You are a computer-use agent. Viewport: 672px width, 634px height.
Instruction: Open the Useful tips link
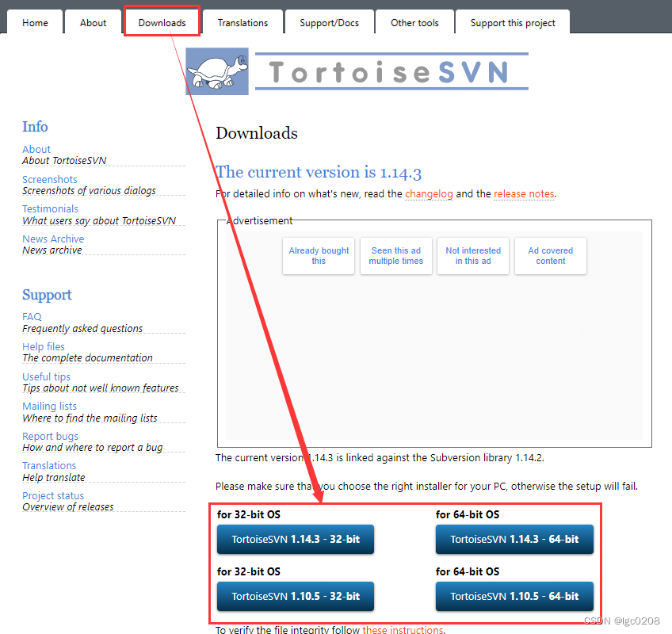46,376
